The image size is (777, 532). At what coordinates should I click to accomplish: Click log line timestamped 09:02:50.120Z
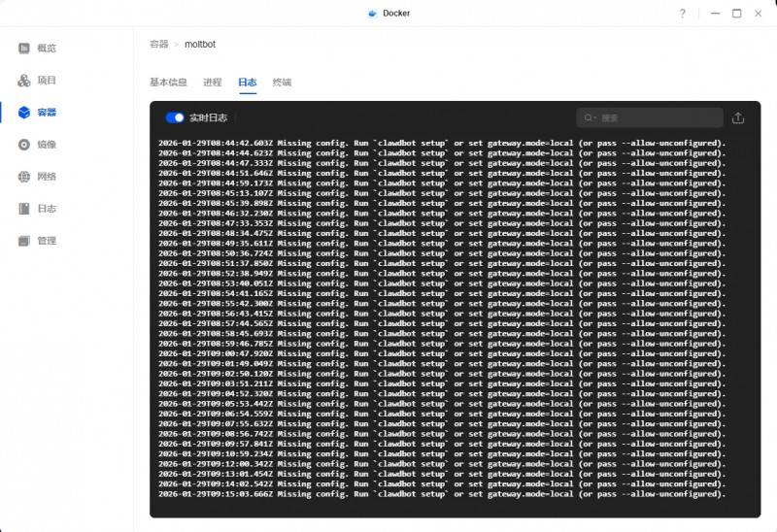pos(442,374)
